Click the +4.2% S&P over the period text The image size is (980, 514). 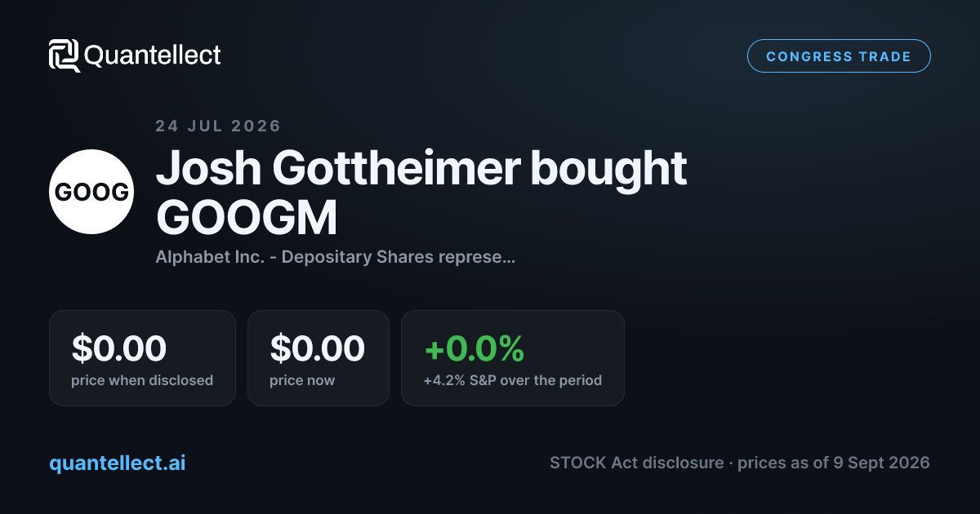(x=512, y=380)
